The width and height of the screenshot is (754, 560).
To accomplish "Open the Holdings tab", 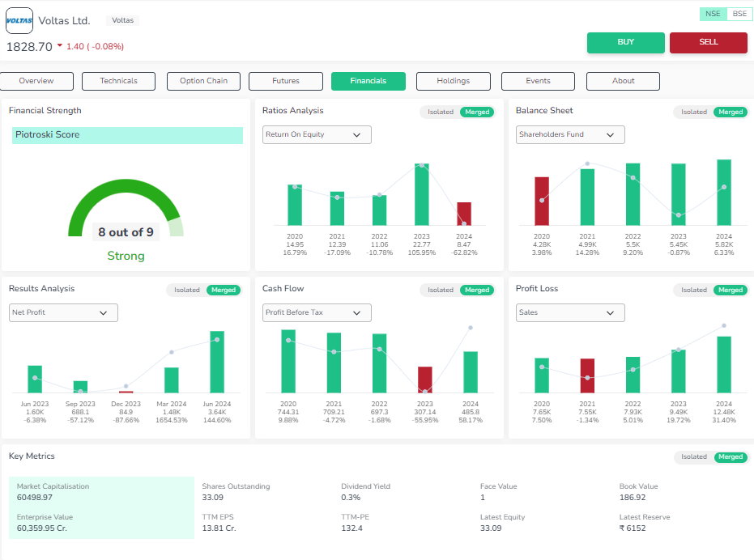I will click(x=454, y=81).
